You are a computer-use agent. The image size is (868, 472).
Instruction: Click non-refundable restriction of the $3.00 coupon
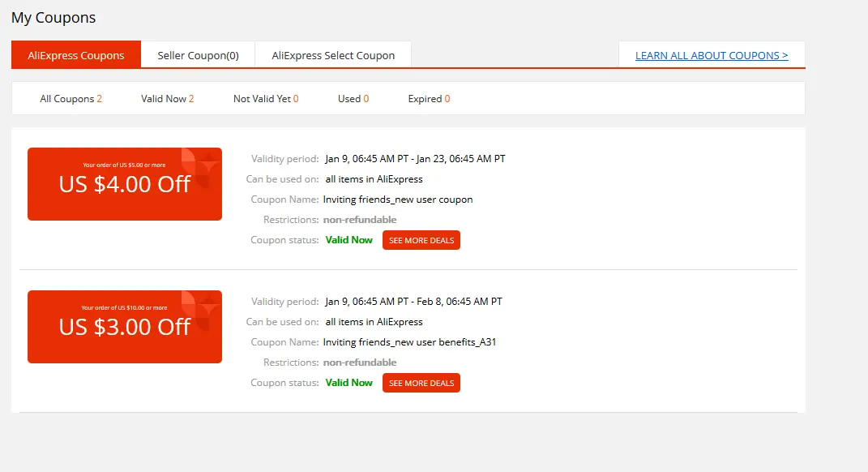point(360,363)
